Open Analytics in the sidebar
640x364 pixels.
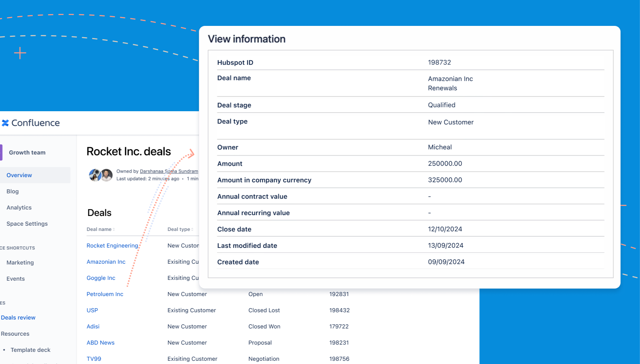click(19, 207)
